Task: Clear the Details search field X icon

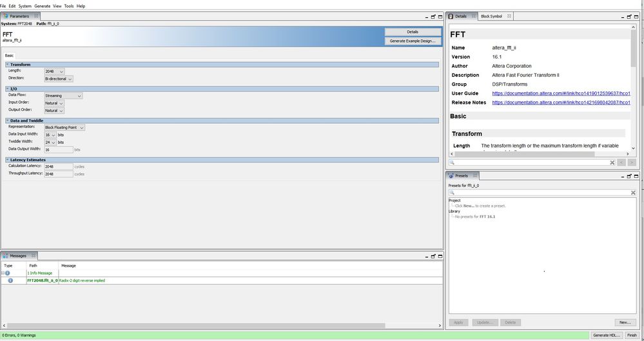Action: [612, 162]
